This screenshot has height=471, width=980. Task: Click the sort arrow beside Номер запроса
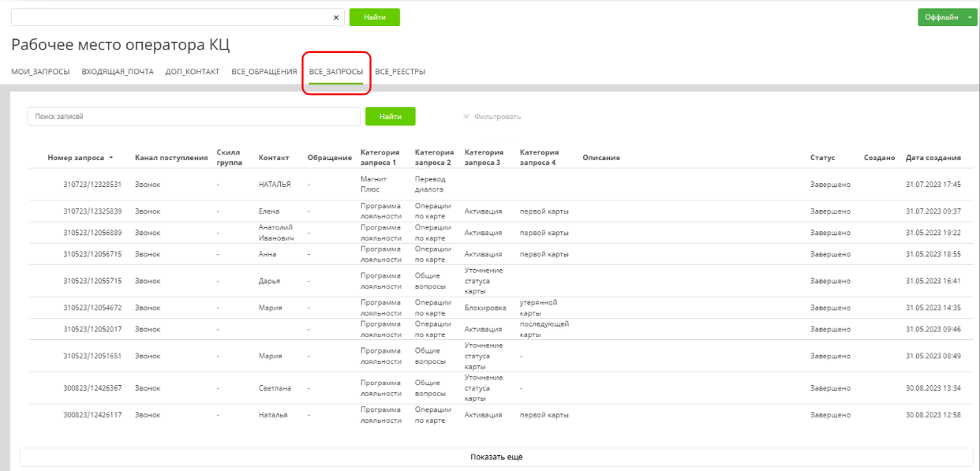tap(111, 159)
